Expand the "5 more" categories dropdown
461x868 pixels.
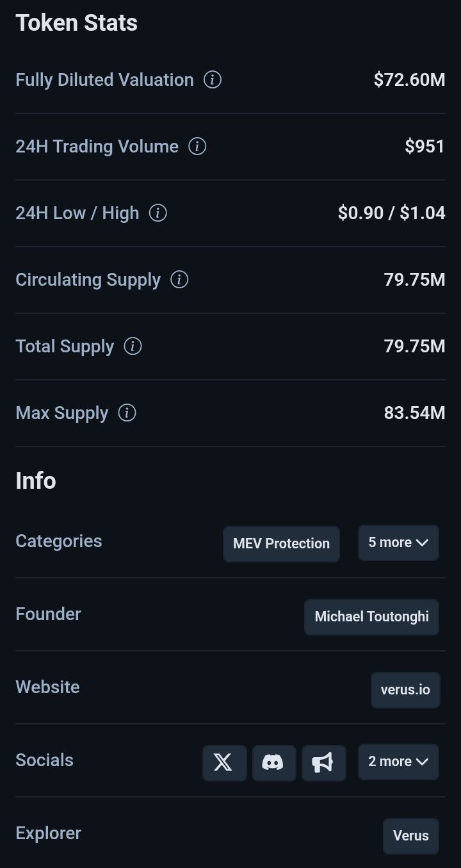coord(398,543)
